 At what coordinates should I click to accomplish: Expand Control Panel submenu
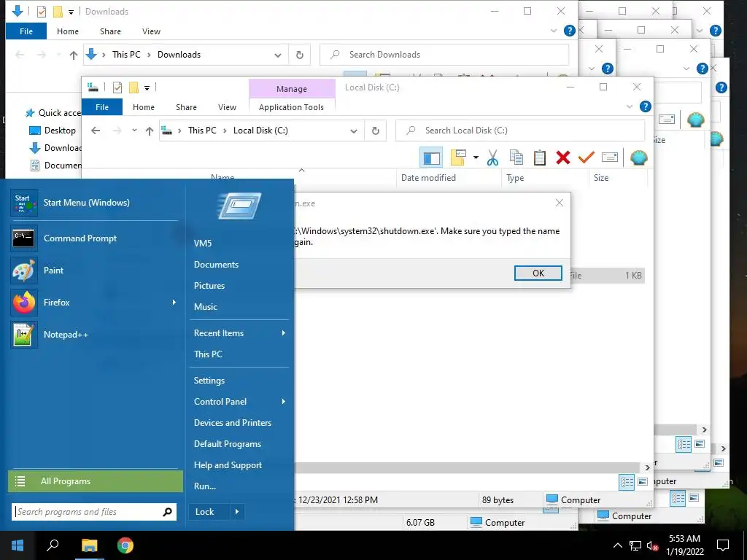point(284,402)
